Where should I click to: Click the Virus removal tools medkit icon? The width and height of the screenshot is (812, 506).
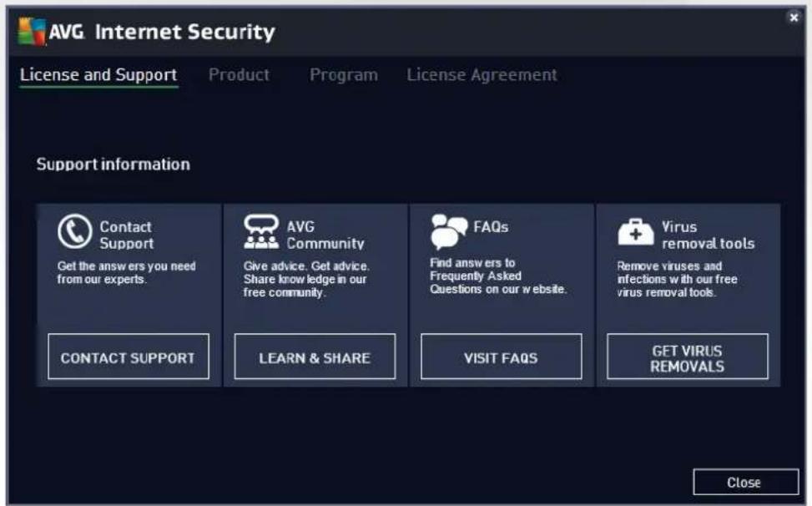point(635,232)
